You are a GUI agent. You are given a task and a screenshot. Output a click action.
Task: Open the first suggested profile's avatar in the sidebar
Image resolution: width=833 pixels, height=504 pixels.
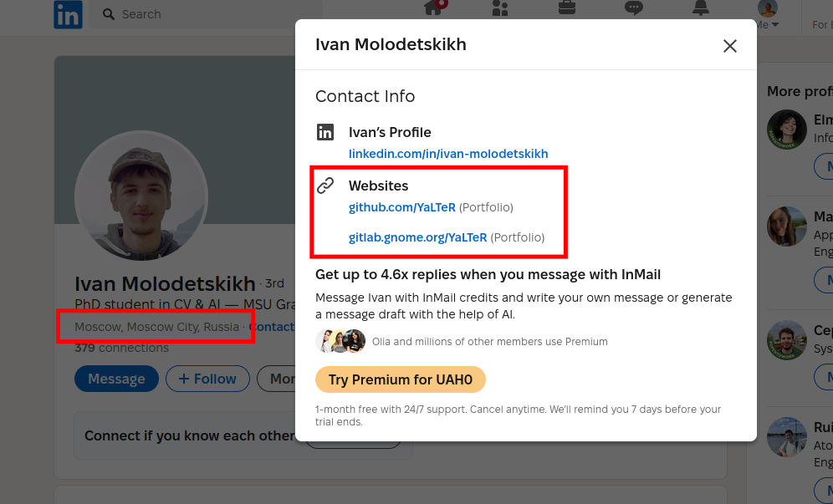786,130
